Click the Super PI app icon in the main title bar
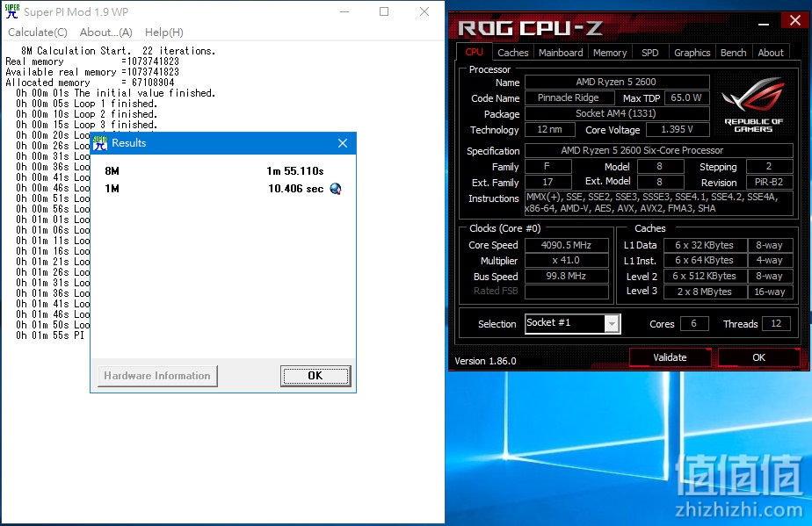 click(x=12, y=11)
